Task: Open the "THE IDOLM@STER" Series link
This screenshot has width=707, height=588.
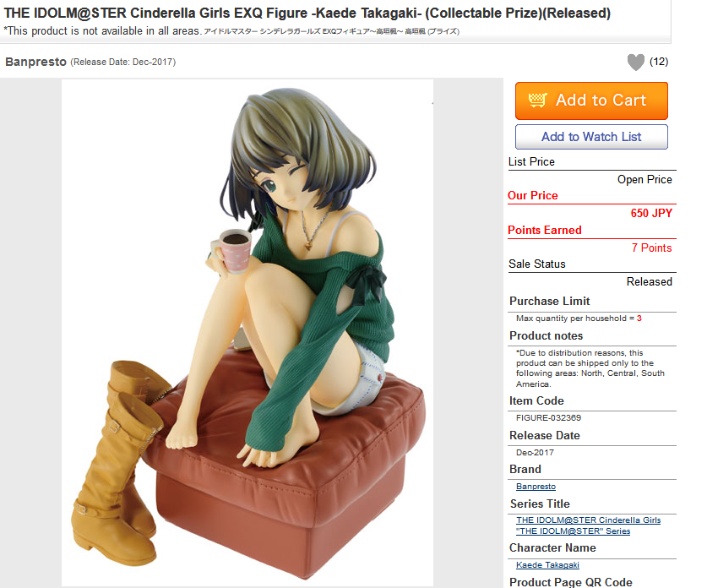Action: coord(573,531)
